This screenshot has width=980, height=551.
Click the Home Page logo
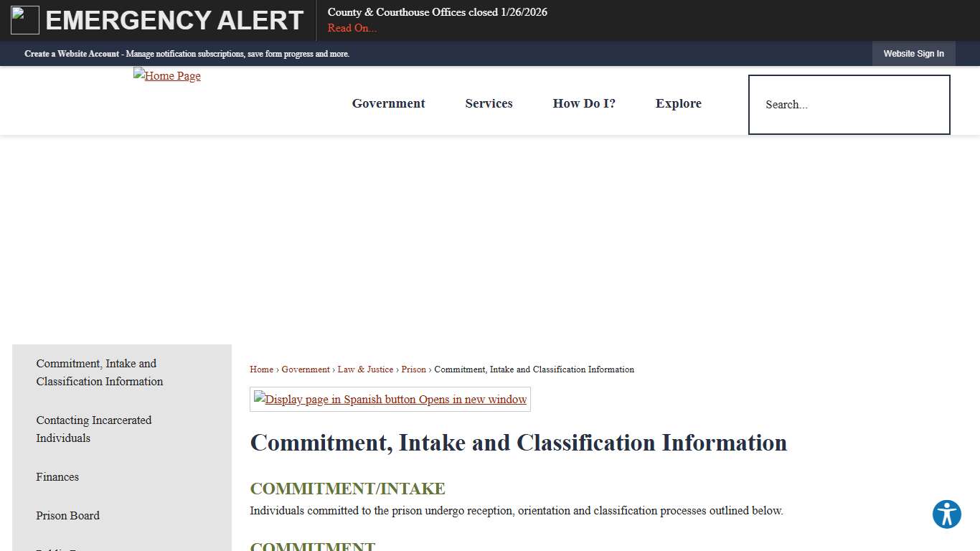pyautogui.click(x=166, y=75)
